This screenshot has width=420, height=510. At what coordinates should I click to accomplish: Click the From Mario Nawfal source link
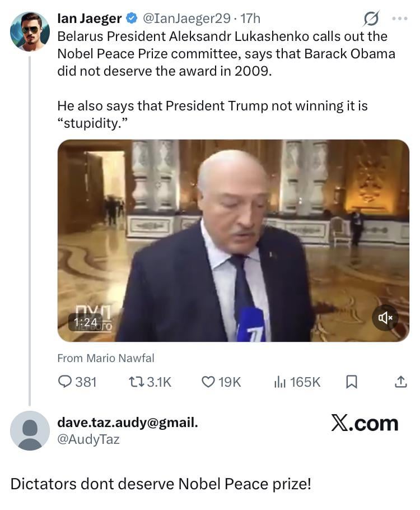pos(106,358)
